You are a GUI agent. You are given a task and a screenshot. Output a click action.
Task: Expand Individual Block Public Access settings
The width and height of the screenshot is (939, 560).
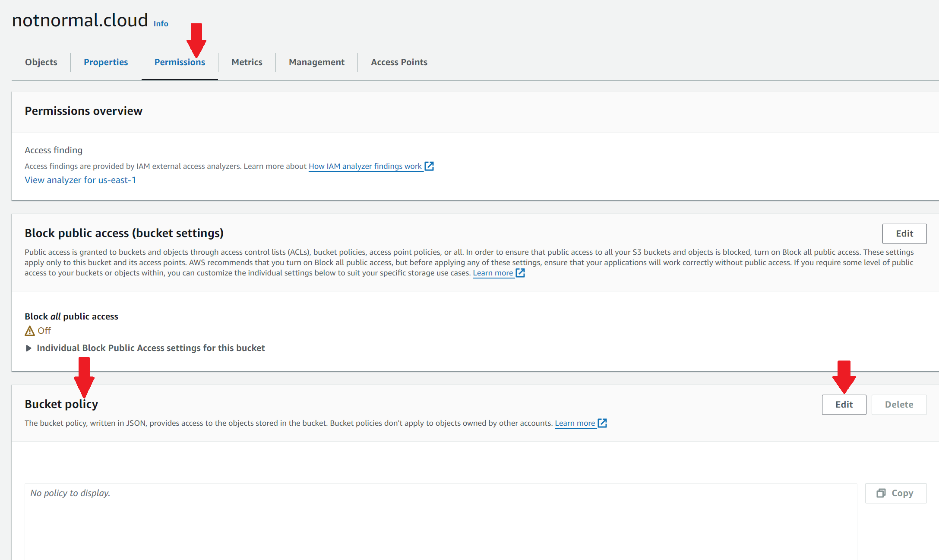click(28, 348)
